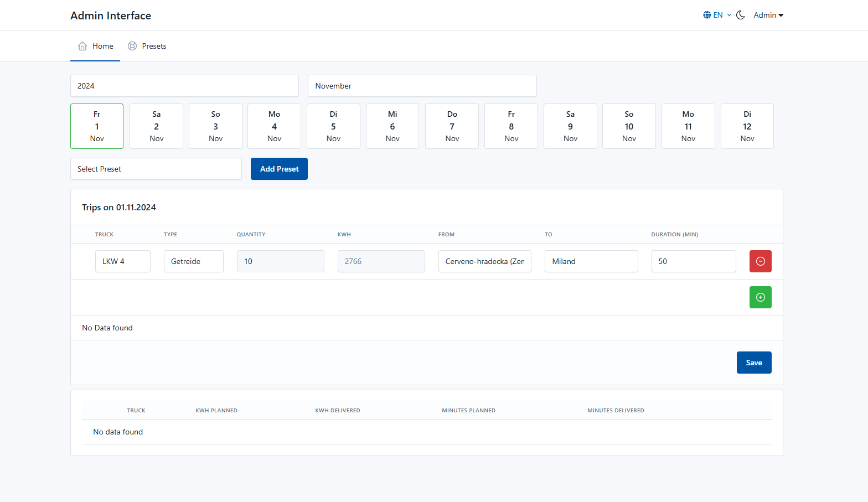Click the Duration field showing 50
The image size is (868, 502).
click(694, 261)
